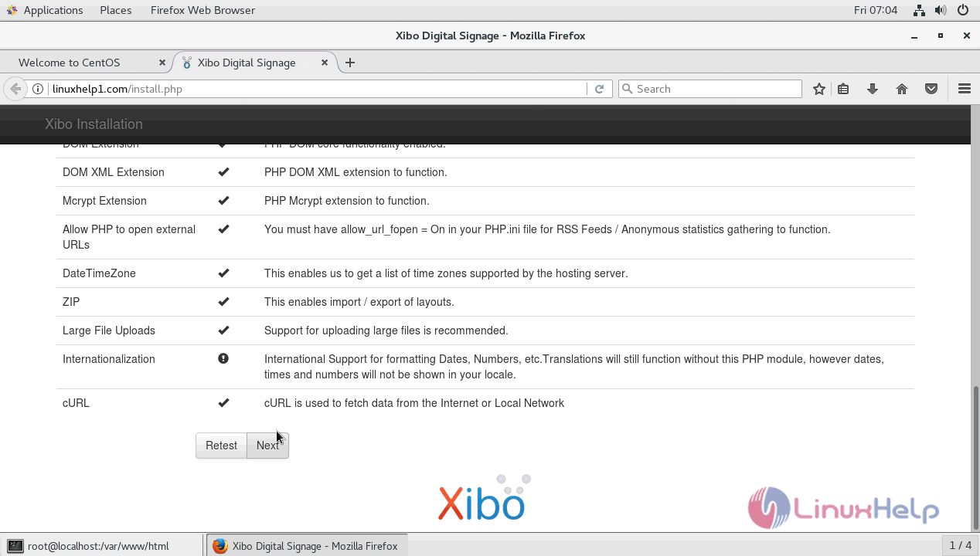Go to Firefox home page icon
Viewport: 980px width, 556px height.
[x=902, y=89]
